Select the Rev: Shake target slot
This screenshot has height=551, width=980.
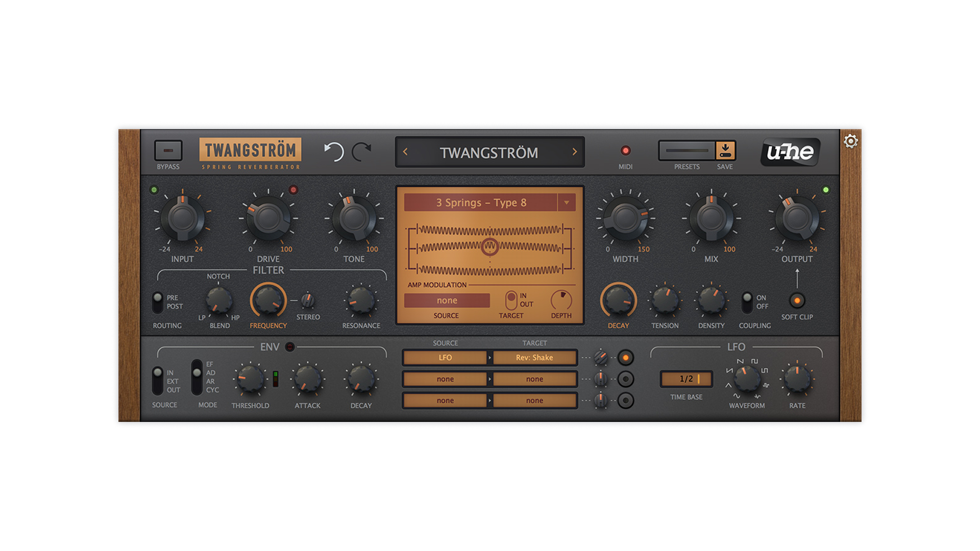534,358
